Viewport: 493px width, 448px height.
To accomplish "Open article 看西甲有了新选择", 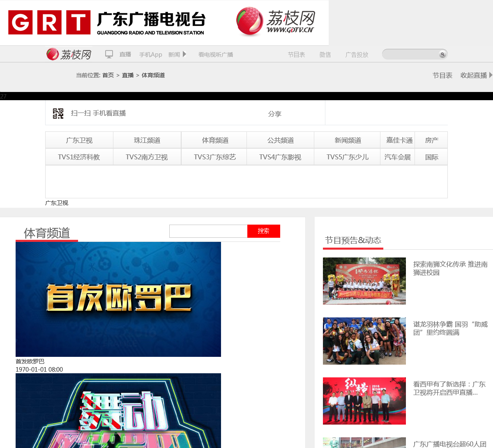I will (449, 388).
